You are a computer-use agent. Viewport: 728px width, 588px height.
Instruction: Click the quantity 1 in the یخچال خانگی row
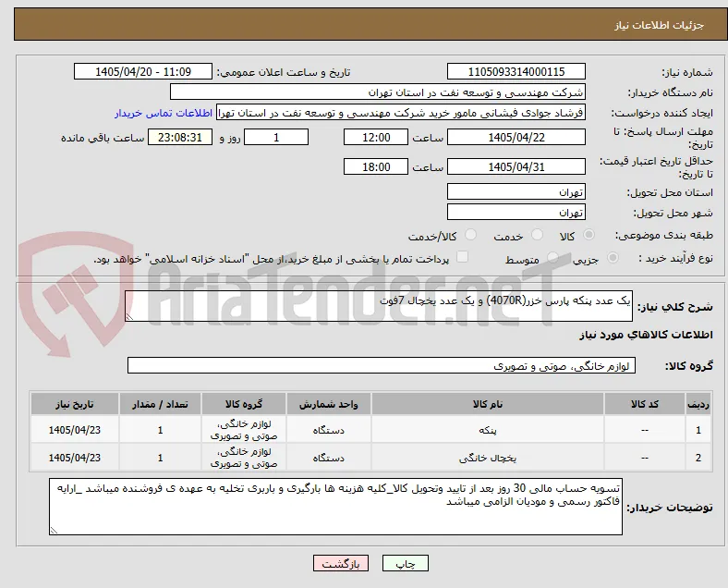tap(160, 458)
